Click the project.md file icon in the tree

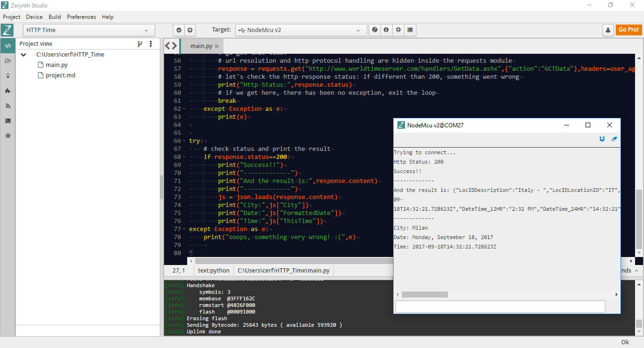pos(40,75)
